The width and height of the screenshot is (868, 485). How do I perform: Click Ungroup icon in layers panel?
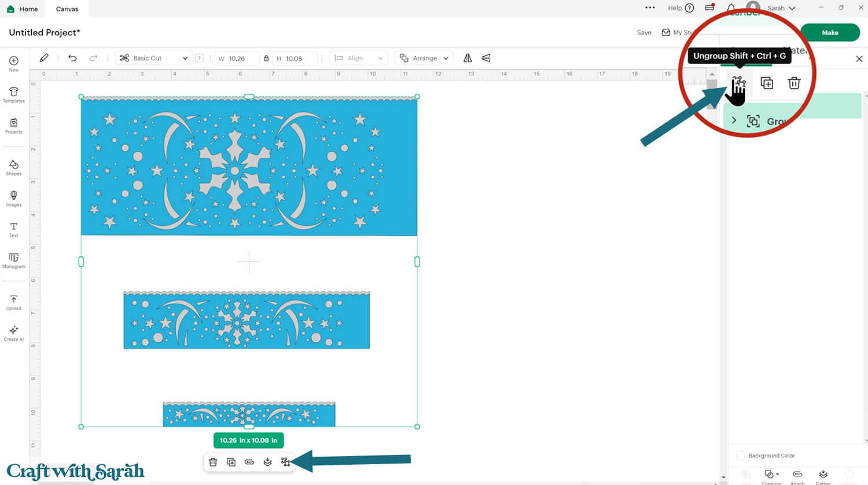tap(739, 83)
